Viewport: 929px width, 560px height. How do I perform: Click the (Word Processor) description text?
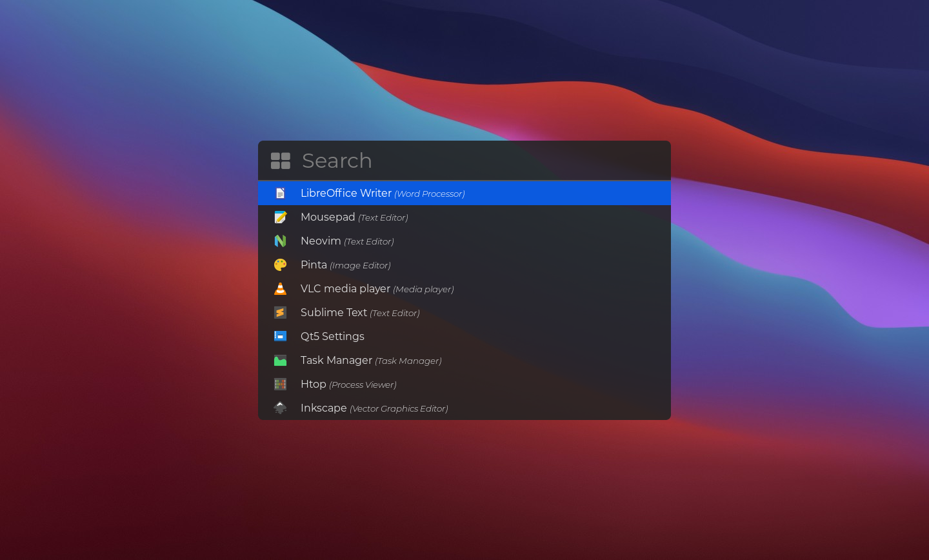pyautogui.click(x=430, y=194)
